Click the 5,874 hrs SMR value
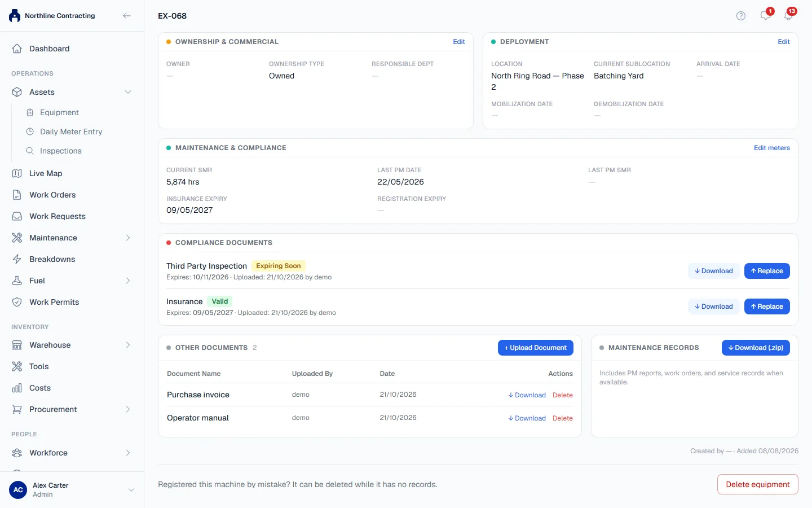 (x=183, y=182)
